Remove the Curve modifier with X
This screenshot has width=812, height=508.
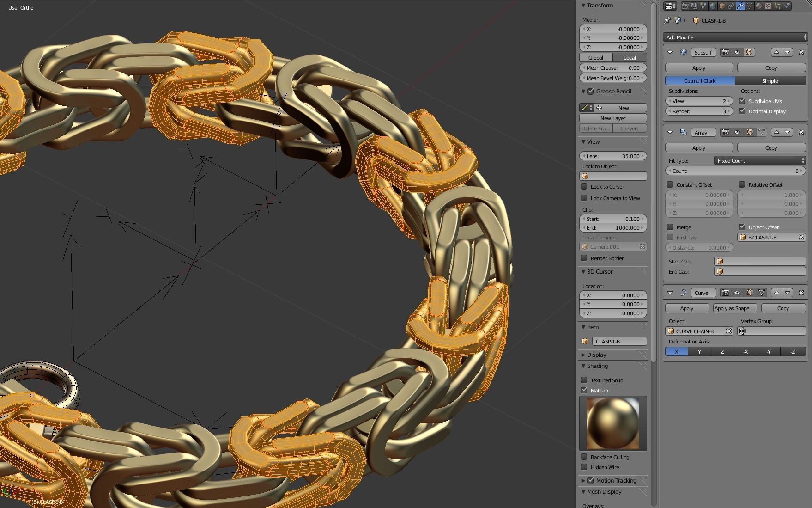801,293
